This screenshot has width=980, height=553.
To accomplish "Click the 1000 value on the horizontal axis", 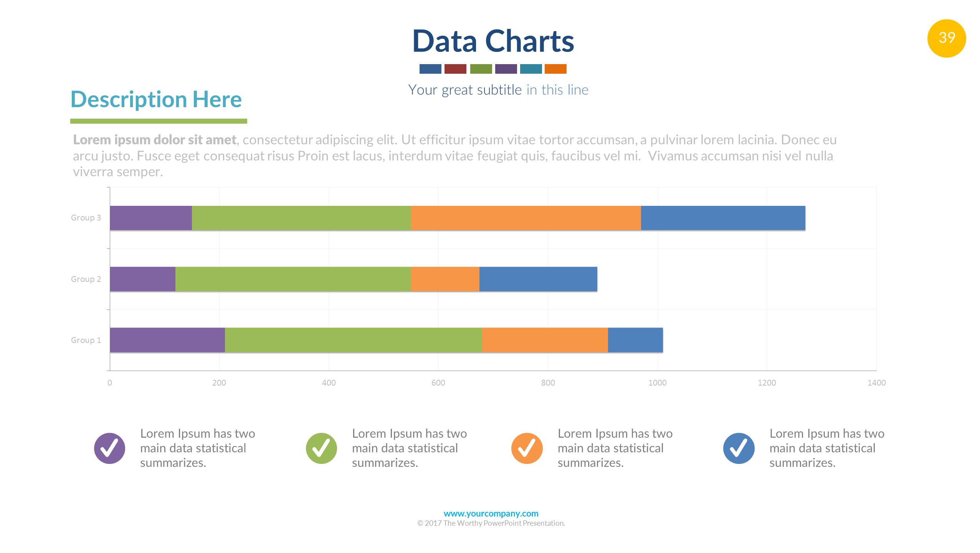I will click(657, 382).
